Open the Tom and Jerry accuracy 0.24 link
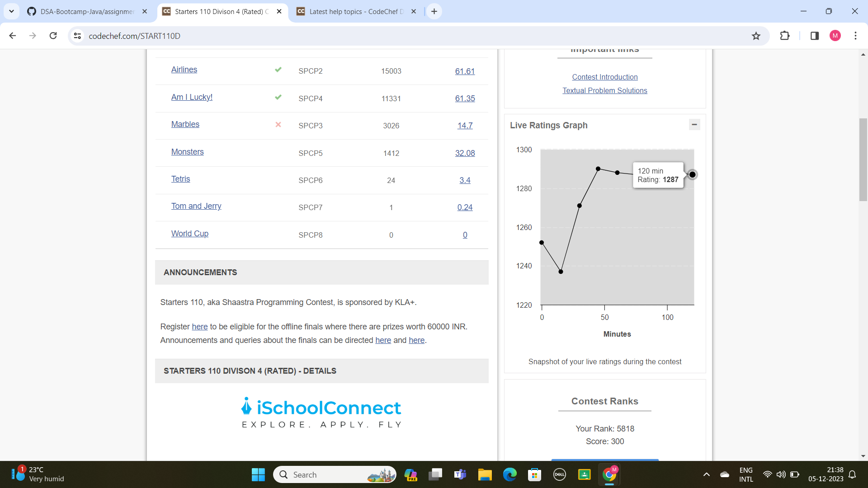 pyautogui.click(x=465, y=207)
